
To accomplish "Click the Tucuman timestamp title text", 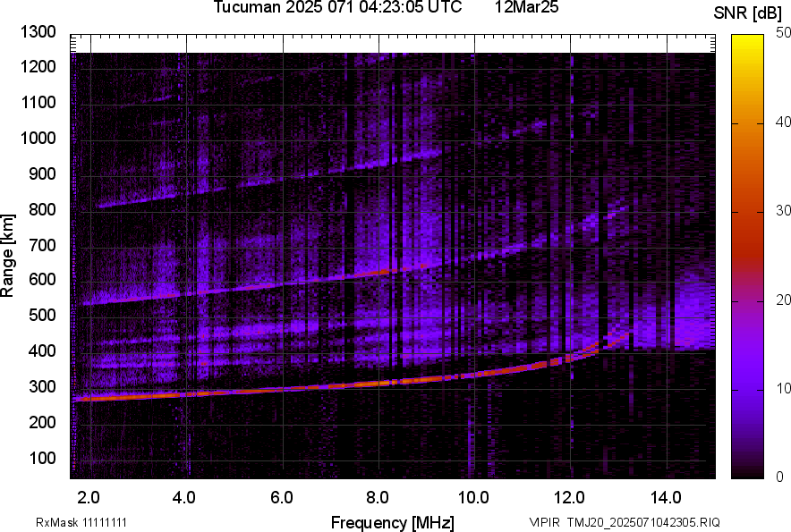I will click(338, 8).
